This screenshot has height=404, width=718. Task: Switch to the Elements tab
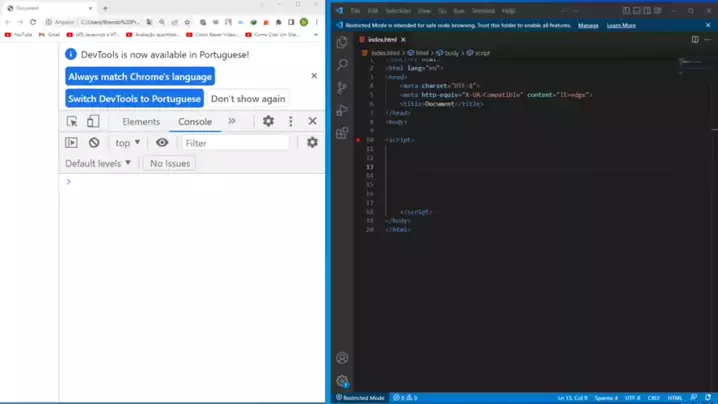[141, 122]
